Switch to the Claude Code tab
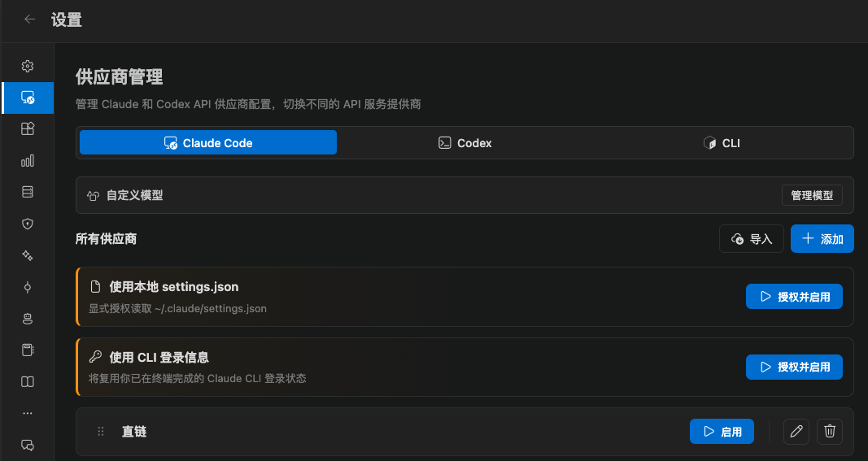 (208, 143)
